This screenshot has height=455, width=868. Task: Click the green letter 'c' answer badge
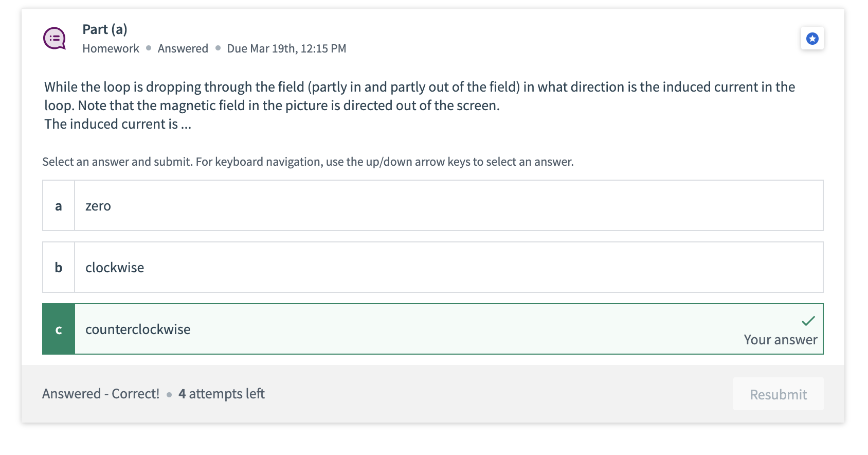58,329
